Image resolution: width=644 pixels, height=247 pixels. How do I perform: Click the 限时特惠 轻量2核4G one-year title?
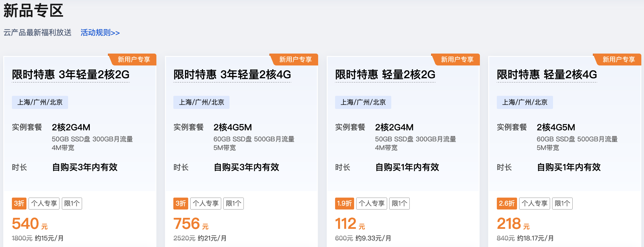coord(547,74)
